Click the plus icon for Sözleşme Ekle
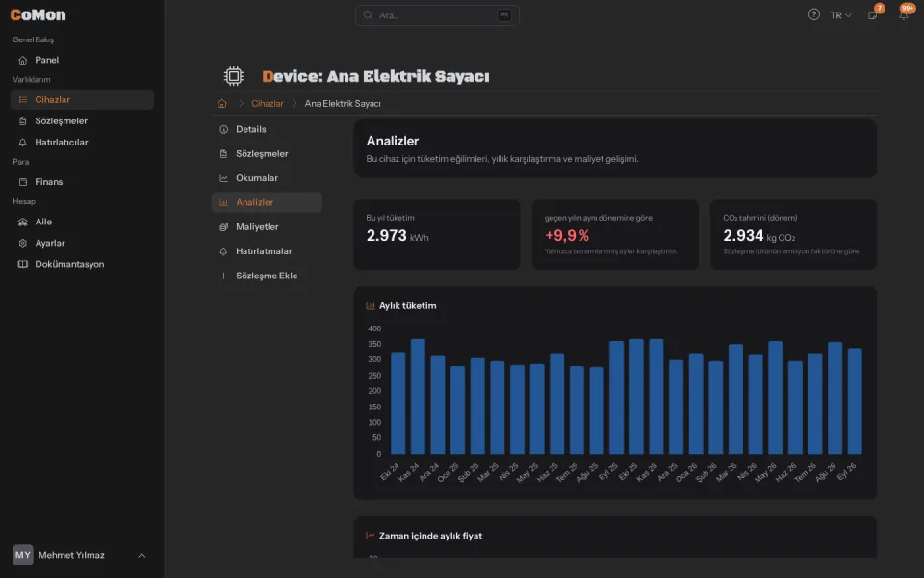 pos(223,276)
